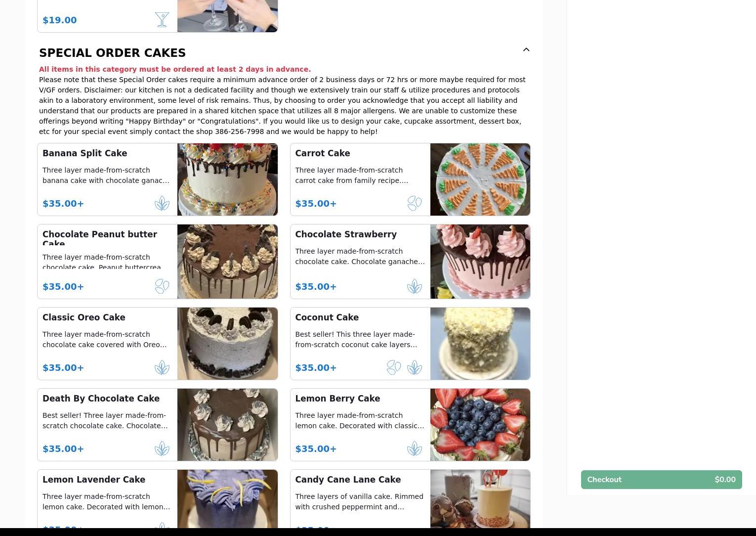Click the nut icon on Coconut Cake card

point(394,367)
